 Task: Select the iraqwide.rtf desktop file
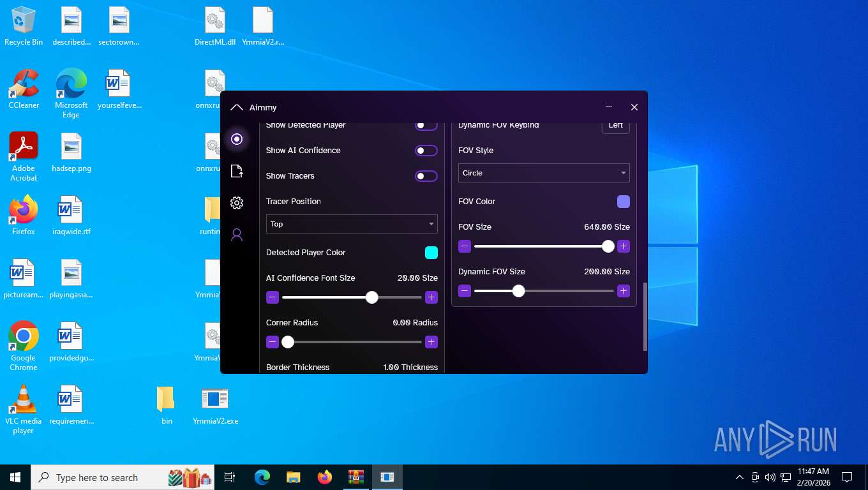coord(71,216)
